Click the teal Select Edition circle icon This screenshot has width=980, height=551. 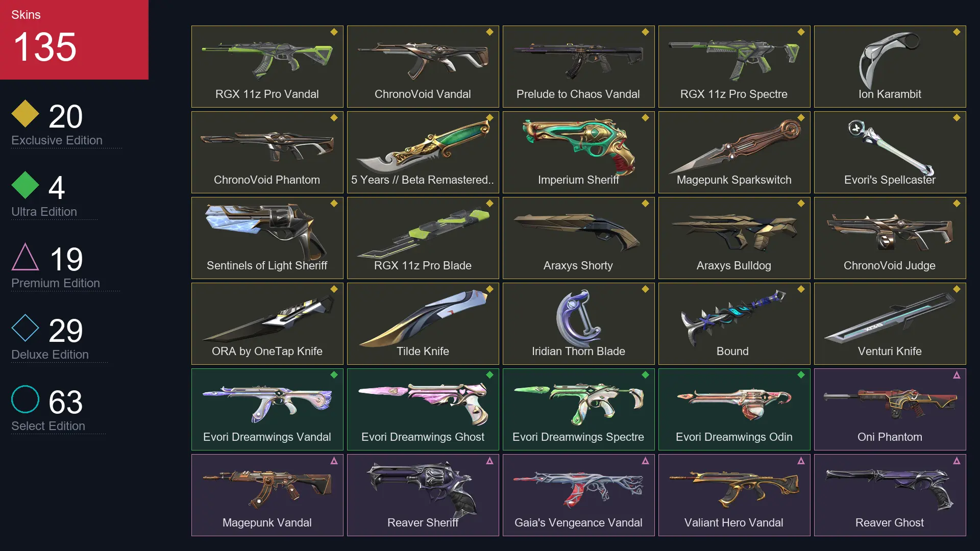[25, 399]
